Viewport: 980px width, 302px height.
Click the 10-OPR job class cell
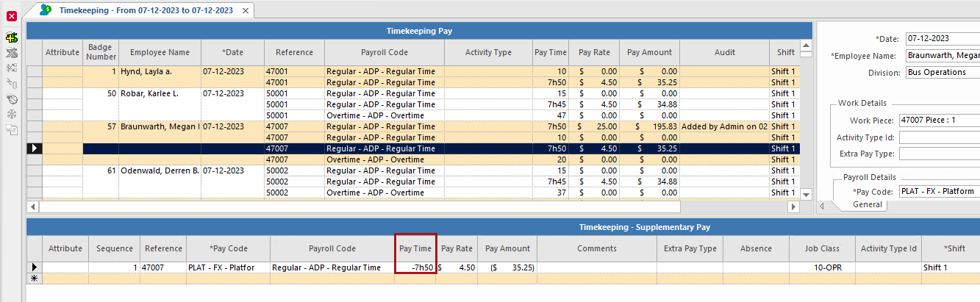[822, 267]
